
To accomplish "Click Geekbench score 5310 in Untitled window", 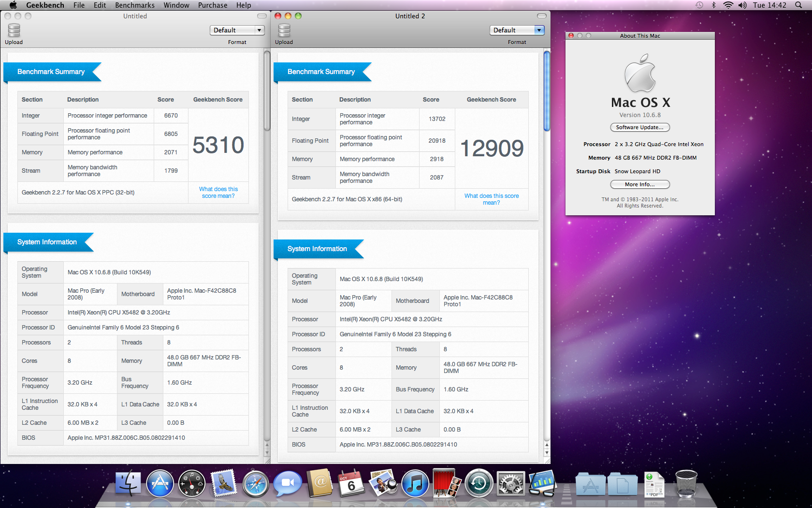I will tap(218, 145).
